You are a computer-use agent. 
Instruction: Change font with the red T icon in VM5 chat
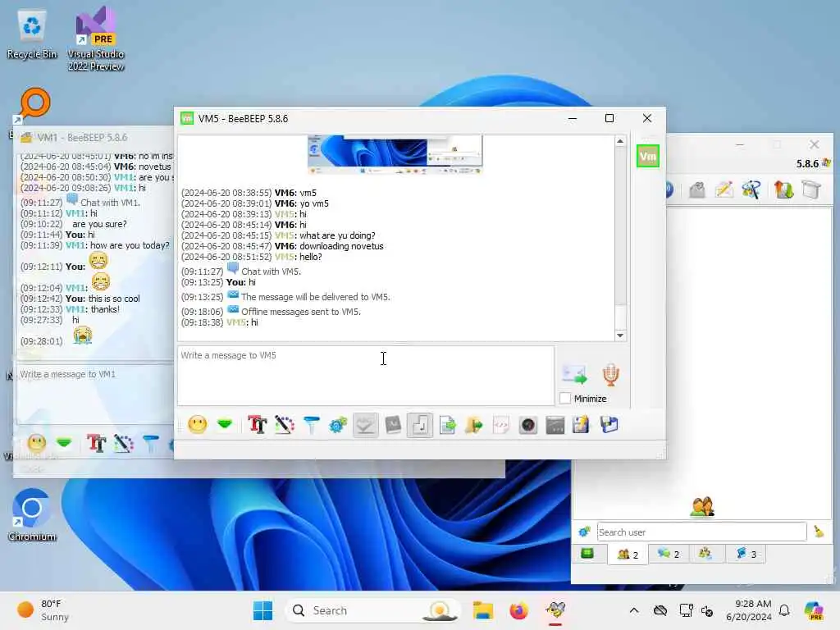[x=257, y=426]
